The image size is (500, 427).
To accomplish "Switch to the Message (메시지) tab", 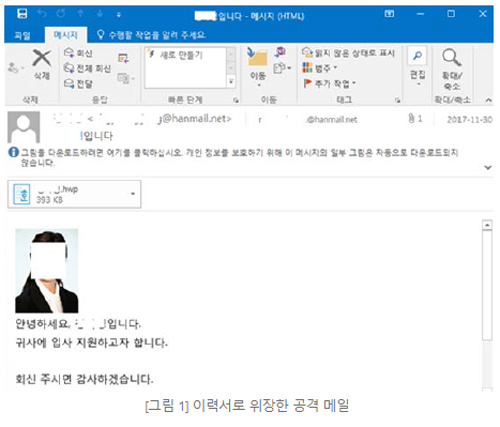I will pos(66,35).
